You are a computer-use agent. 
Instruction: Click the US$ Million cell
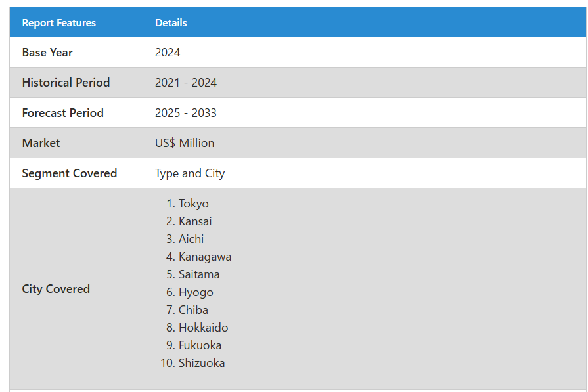pyautogui.click(x=185, y=143)
